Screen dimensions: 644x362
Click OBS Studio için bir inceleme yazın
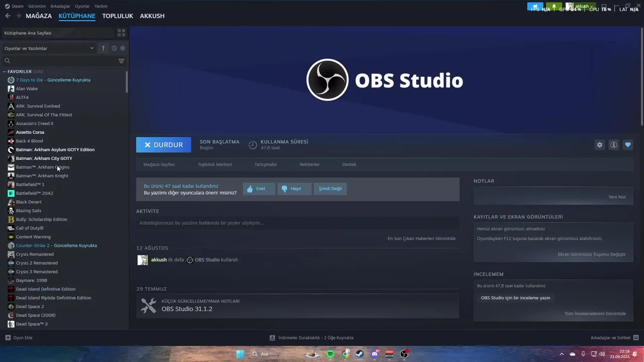click(x=515, y=298)
